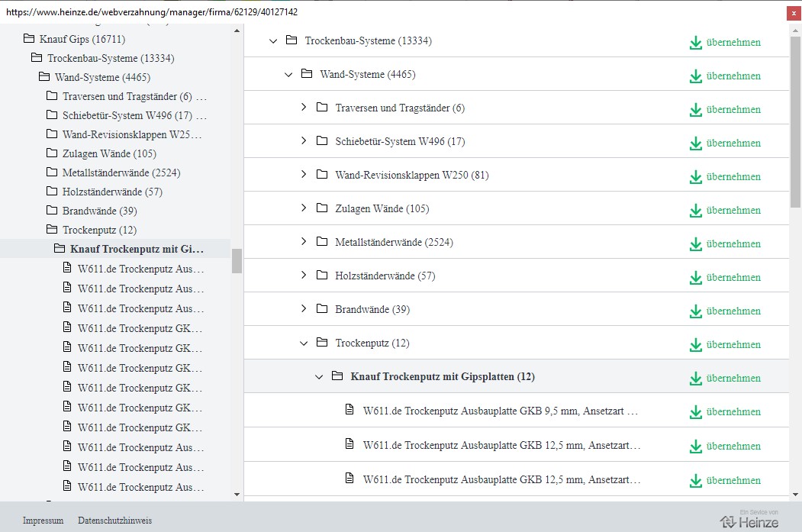Click Trockenputz (12) label in right panel
The width and height of the screenshot is (802, 532).
pyautogui.click(x=372, y=343)
